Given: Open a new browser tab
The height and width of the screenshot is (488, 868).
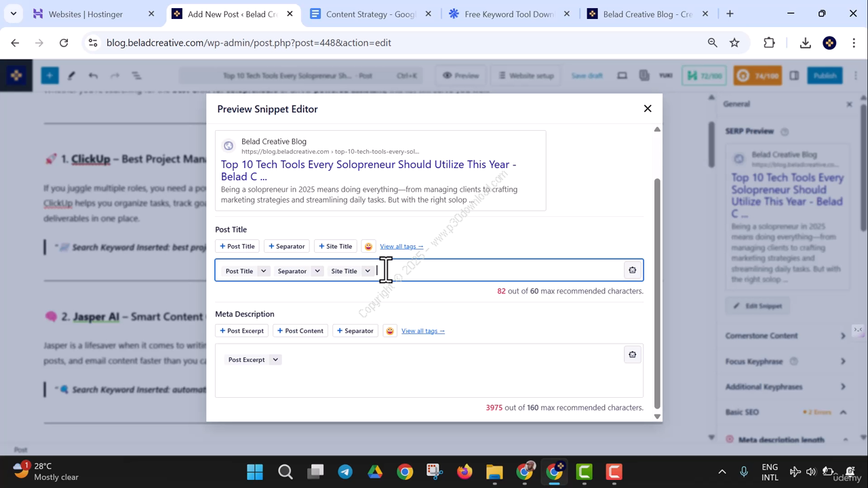Looking at the screenshot, I should [x=730, y=14].
